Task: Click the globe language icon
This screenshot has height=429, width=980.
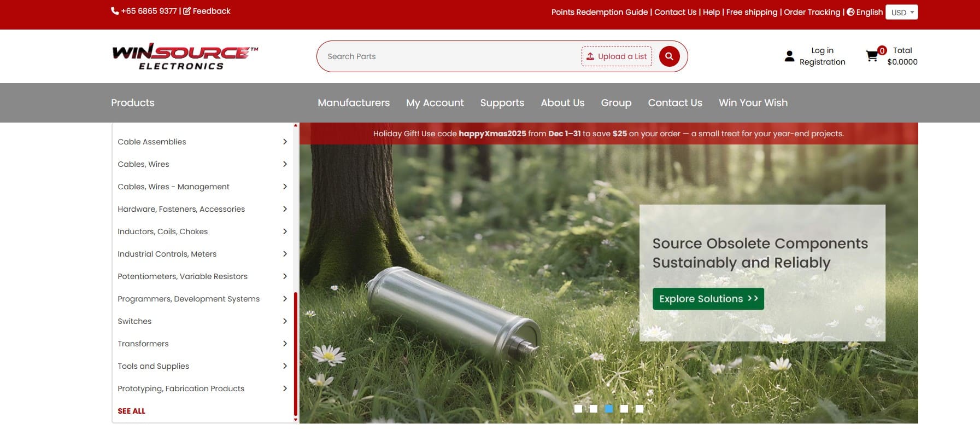Action: tap(850, 12)
